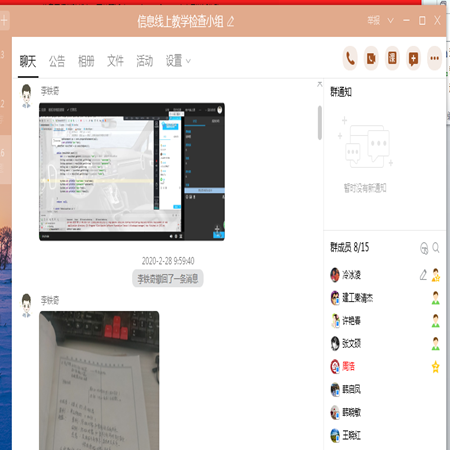Click the 群通知 group notice header
The image size is (450, 450).
pos(341,92)
